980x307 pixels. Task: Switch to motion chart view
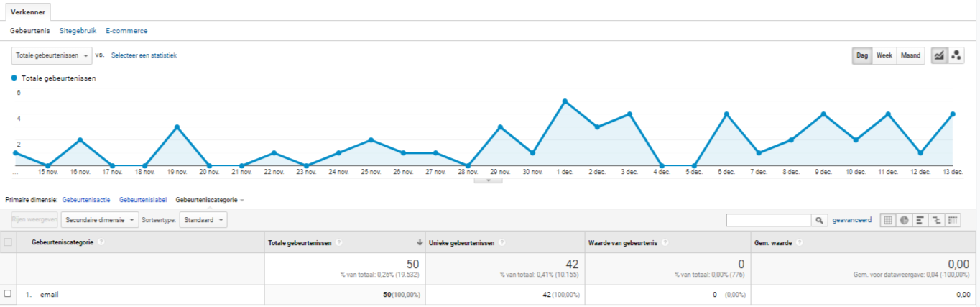(956, 55)
